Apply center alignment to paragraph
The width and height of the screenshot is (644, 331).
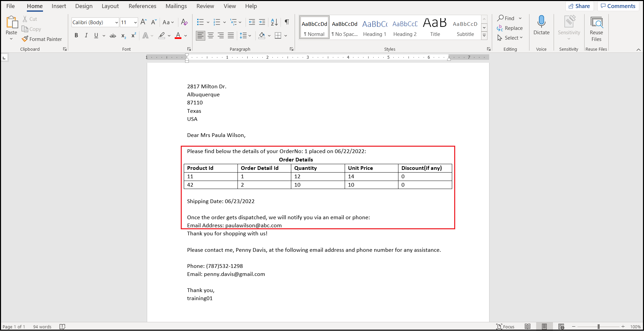[x=211, y=36]
